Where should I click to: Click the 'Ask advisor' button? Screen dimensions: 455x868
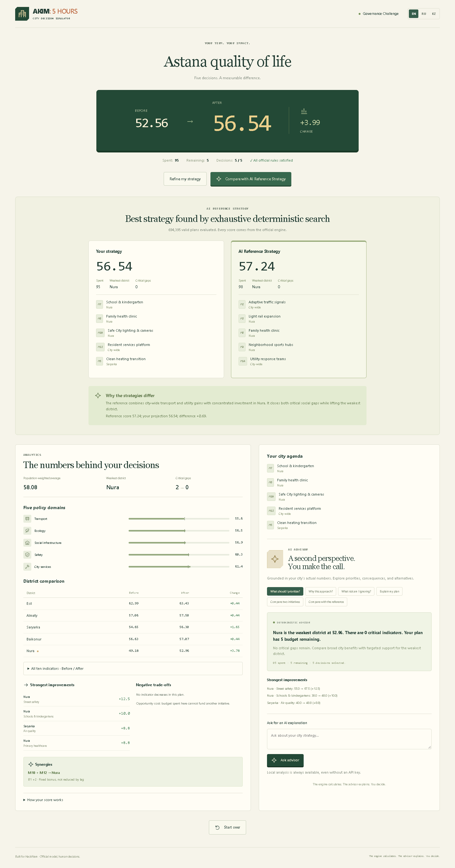[x=285, y=760]
